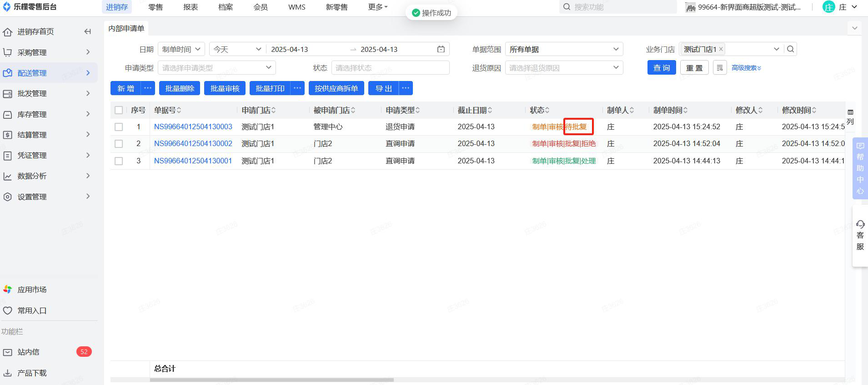The image size is (868, 385).
Task: Click 产品下载 download icon
Action: pyautogui.click(x=8, y=373)
